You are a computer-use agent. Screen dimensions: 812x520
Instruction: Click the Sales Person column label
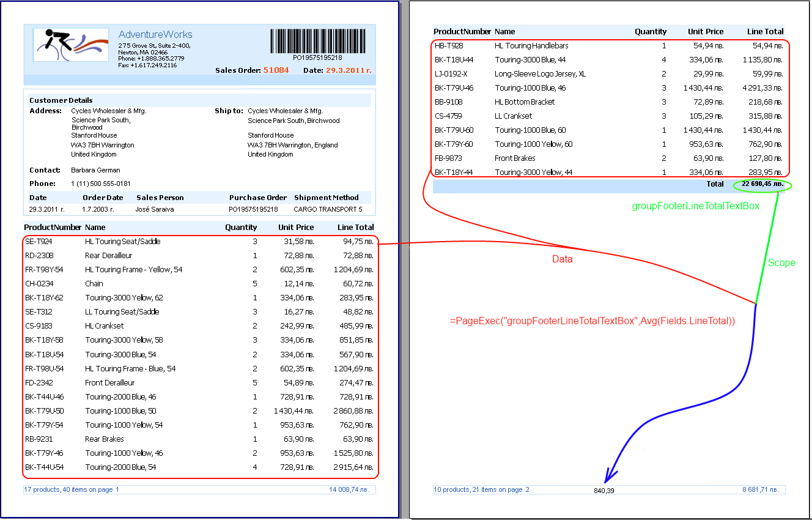click(x=160, y=198)
